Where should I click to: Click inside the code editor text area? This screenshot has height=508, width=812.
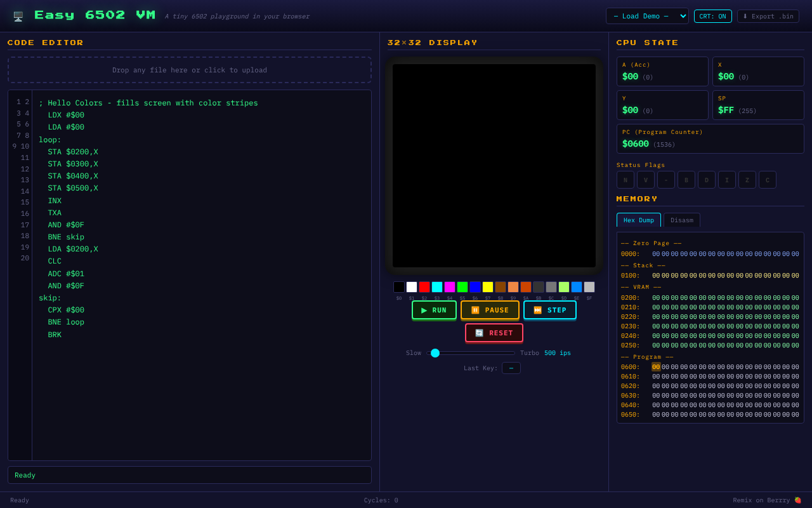tap(190, 254)
